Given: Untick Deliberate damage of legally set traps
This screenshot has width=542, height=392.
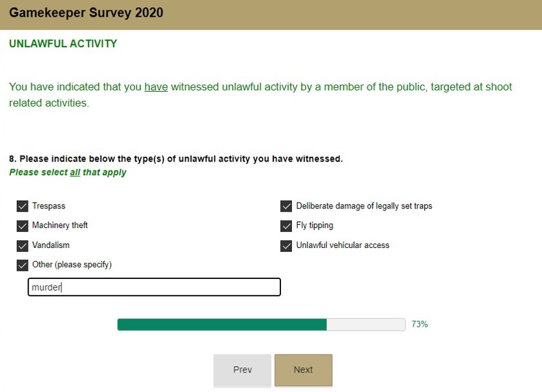Looking at the screenshot, I should pyautogui.click(x=286, y=206).
